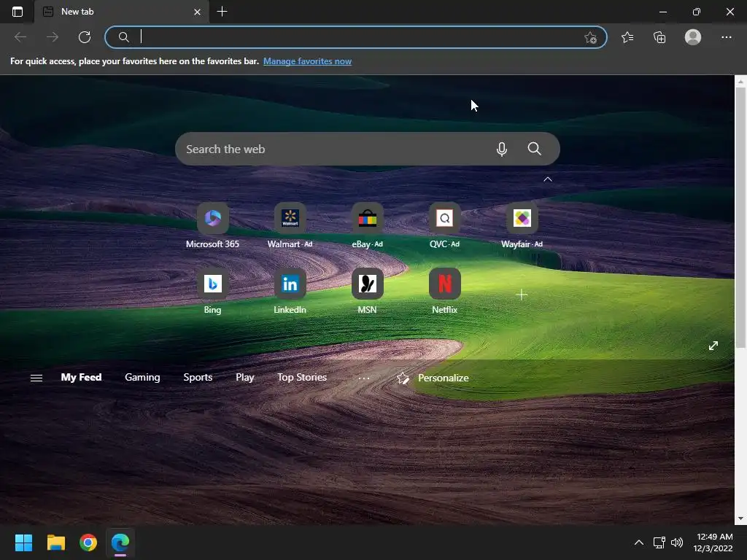
Task: Add this page to favorites star
Action: [590, 38]
